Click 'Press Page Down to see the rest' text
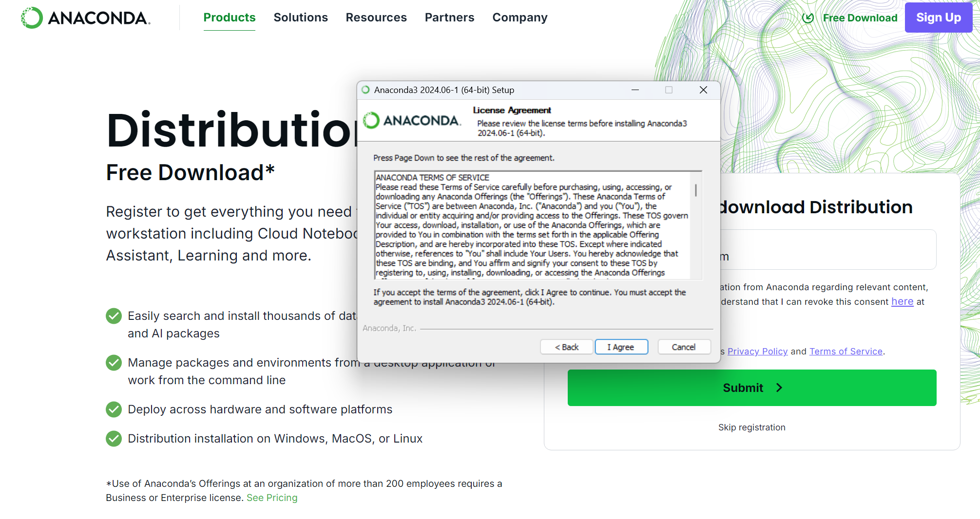980x519 pixels. pos(463,158)
